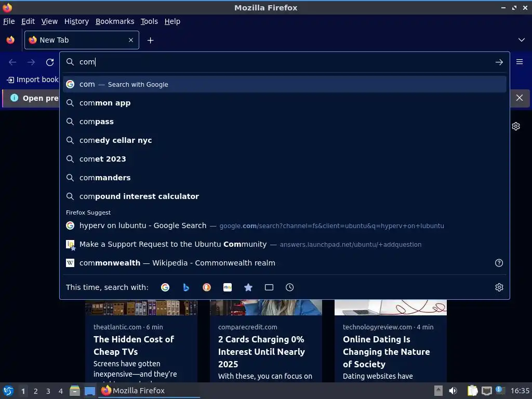
Task: Switch to virtual desktop 3
Action: click(48, 391)
